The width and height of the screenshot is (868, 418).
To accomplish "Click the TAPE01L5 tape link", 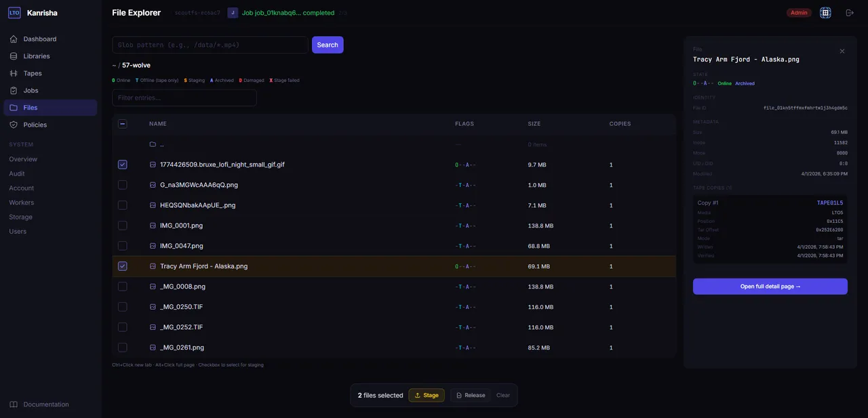I will (x=829, y=203).
